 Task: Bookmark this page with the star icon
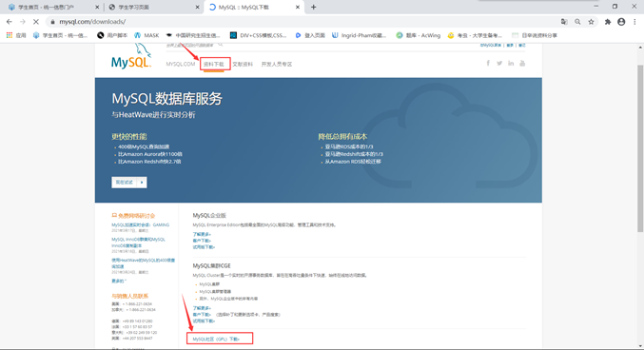tap(591, 22)
